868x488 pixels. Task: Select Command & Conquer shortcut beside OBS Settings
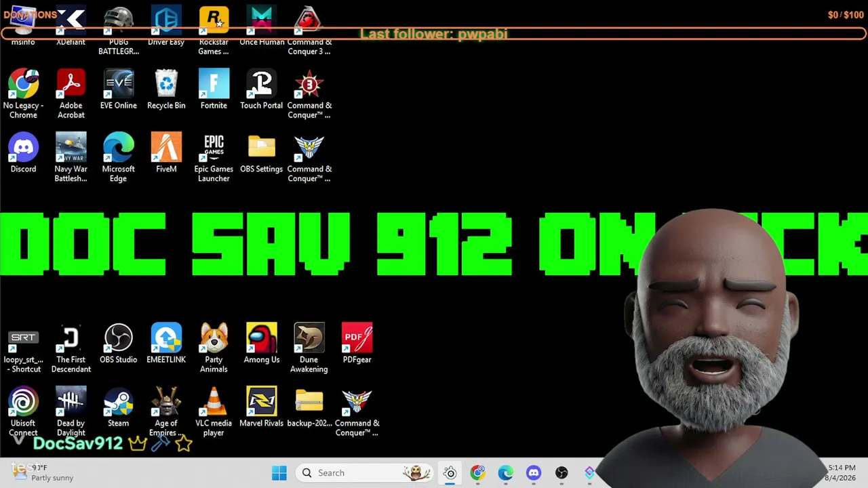[x=309, y=157]
